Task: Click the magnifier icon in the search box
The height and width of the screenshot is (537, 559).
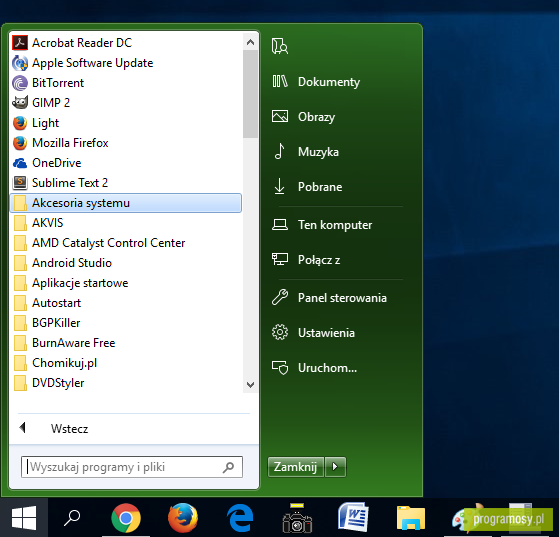Action: 228,467
